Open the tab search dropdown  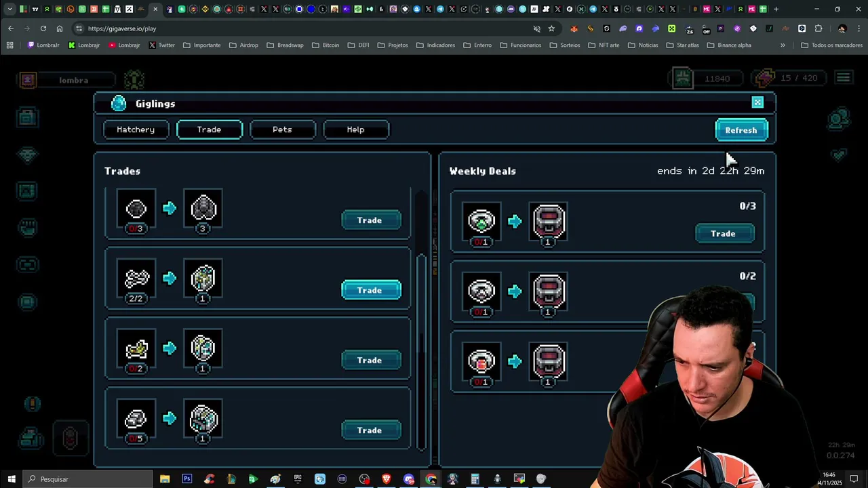pyautogui.click(x=9, y=9)
